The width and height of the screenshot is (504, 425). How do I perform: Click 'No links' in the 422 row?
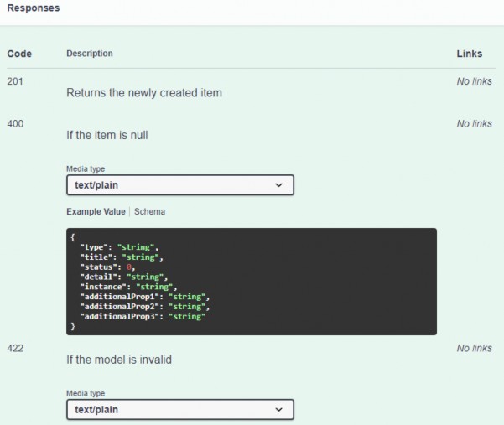pos(475,348)
